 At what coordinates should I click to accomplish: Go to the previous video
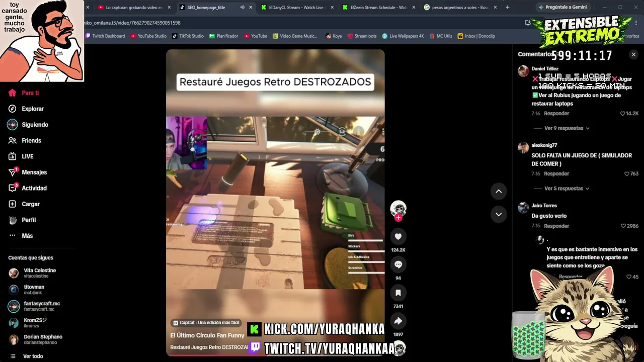coord(499,191)
